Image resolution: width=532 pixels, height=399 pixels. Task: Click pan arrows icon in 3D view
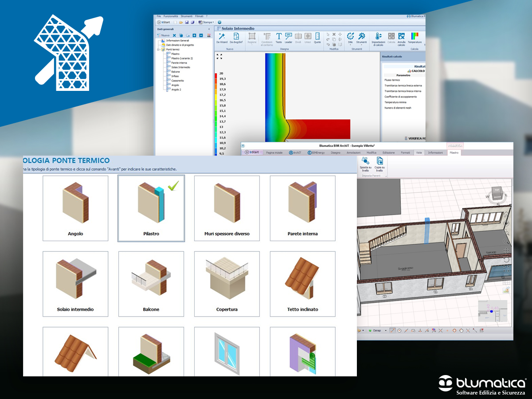(506, 251)
